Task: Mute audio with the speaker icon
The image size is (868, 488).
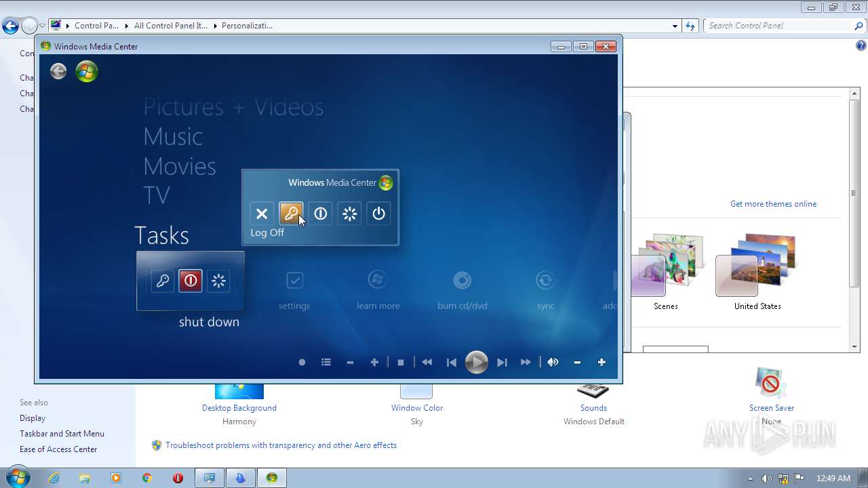Action: (x=553, y=363)
